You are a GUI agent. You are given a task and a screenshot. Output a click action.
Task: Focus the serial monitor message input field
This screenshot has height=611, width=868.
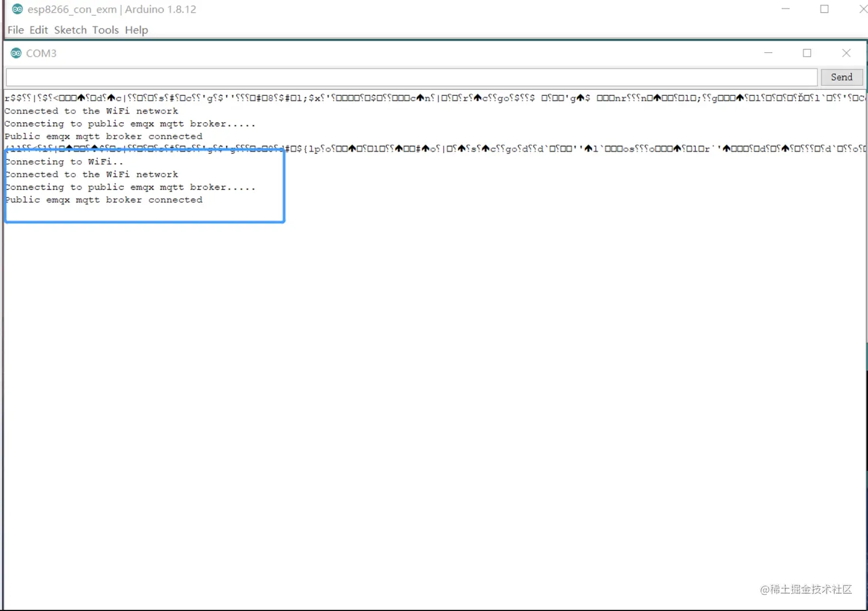(x=412, y=77)
